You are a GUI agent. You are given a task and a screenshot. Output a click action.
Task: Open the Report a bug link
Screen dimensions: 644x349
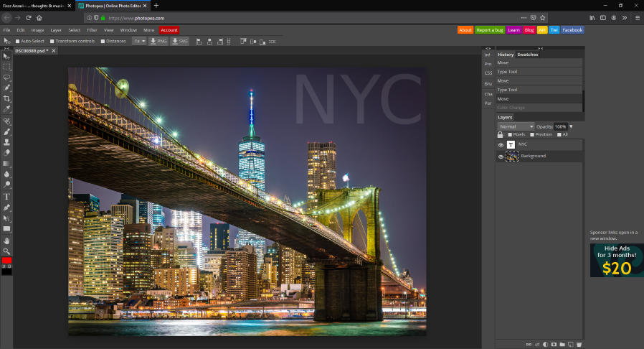click(490, 30)
